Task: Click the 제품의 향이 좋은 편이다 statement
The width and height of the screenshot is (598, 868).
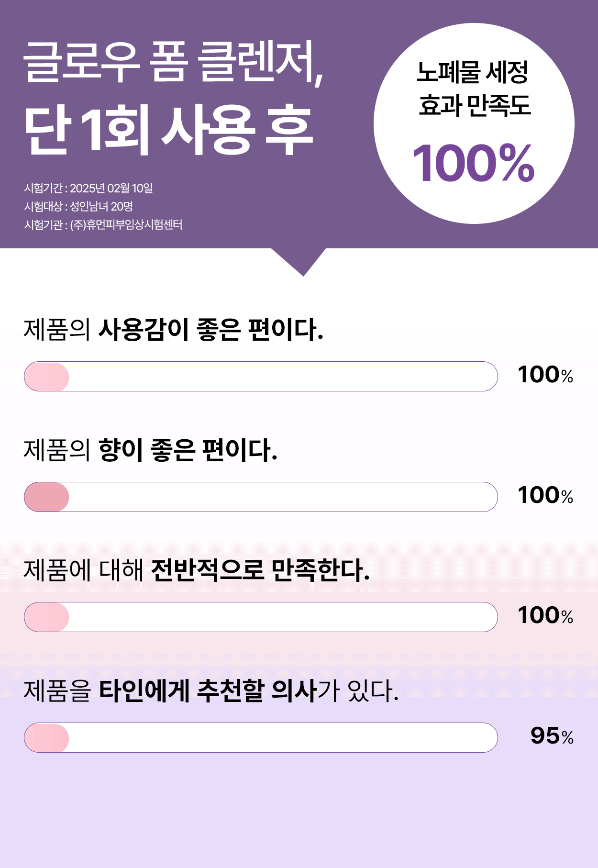Action: tap(151, 450)
